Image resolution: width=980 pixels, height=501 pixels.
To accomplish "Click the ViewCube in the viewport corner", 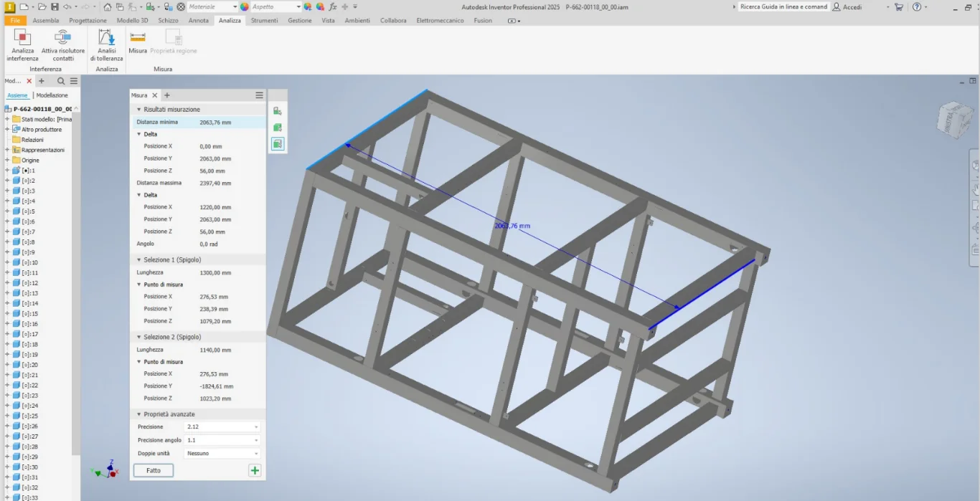I will point(954,119).
